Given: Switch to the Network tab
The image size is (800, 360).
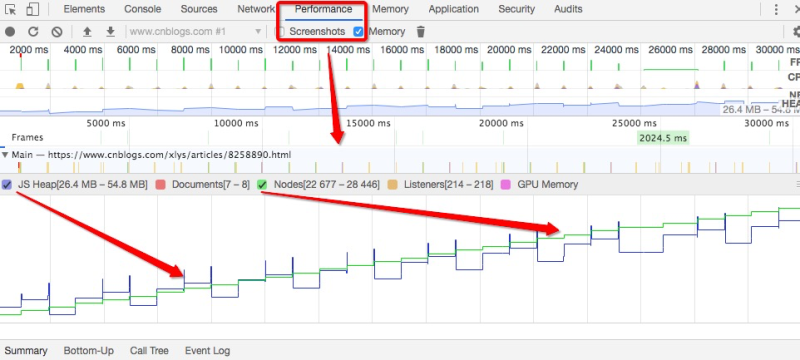Looking at the screenshot, I should 256,9.
